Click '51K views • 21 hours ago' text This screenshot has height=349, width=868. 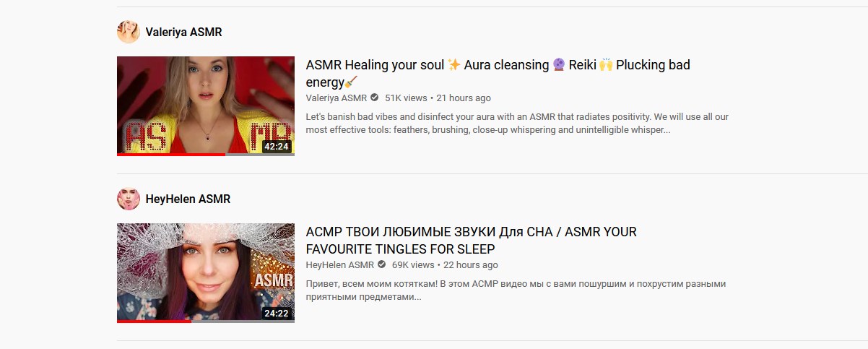pyautogui.click(x=438, y=98)
